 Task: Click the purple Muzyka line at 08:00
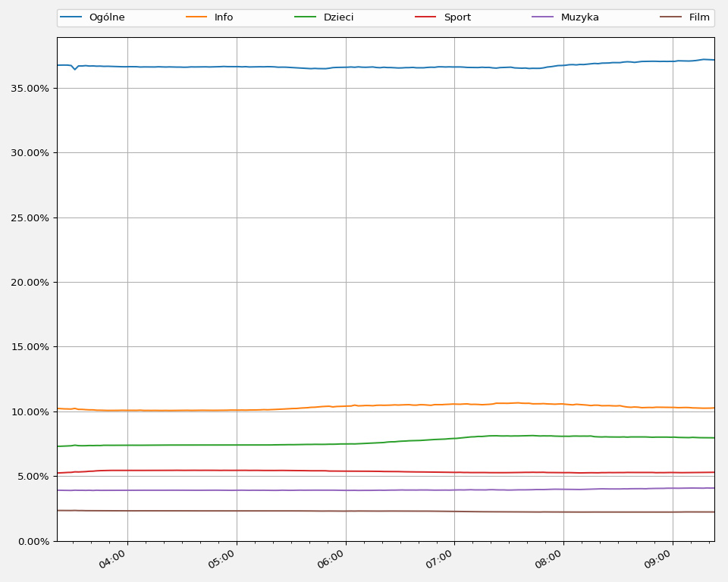[x=563, y=490]
